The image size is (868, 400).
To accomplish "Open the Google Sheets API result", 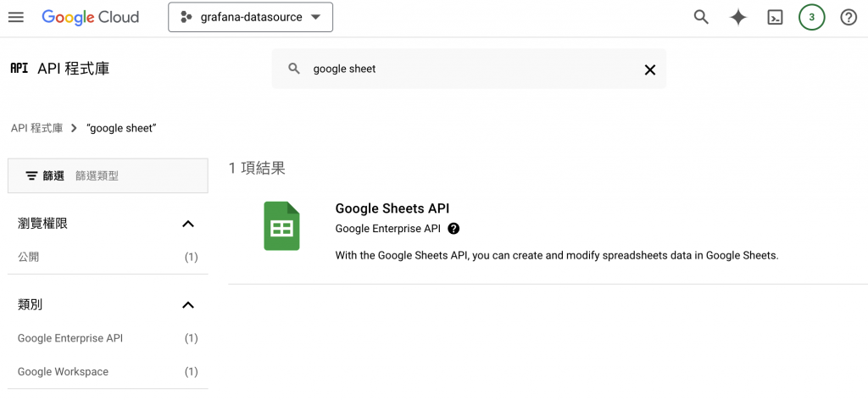I will tap(392, 208).
